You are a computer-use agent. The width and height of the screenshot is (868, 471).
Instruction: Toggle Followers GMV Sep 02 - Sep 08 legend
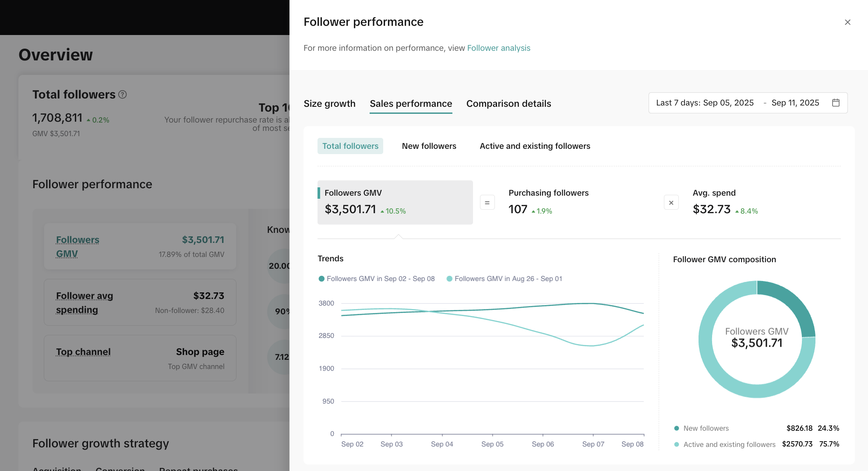[x=377, y=279]
